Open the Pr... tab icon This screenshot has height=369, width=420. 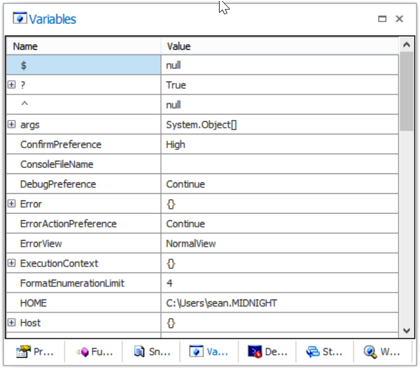[x=23, y=352]
